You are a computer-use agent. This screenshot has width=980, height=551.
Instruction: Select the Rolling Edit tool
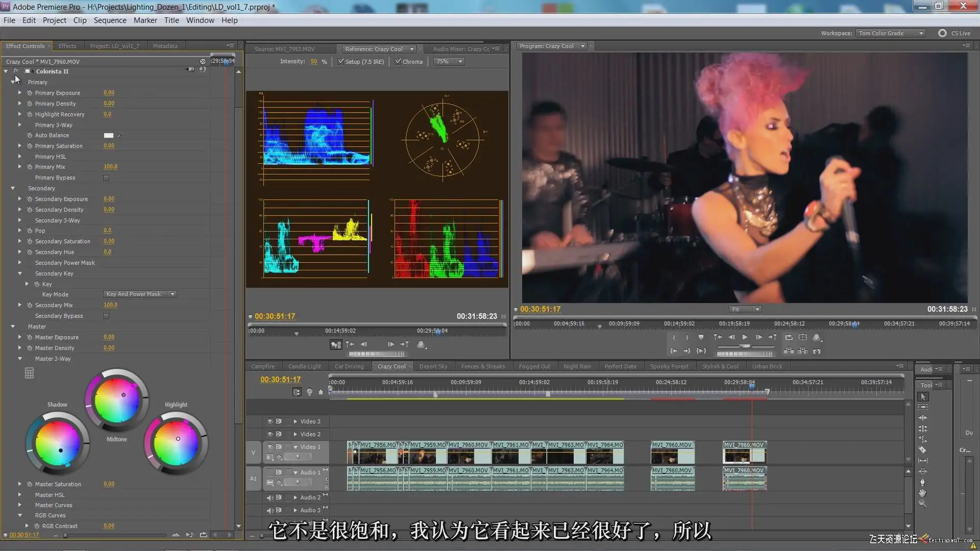923,429
